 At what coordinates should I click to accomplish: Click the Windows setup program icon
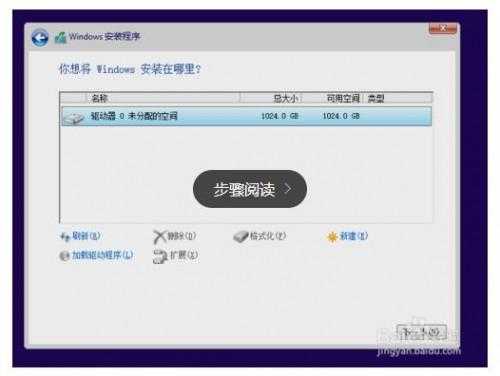pyautogui.click(x=61, y=38)
